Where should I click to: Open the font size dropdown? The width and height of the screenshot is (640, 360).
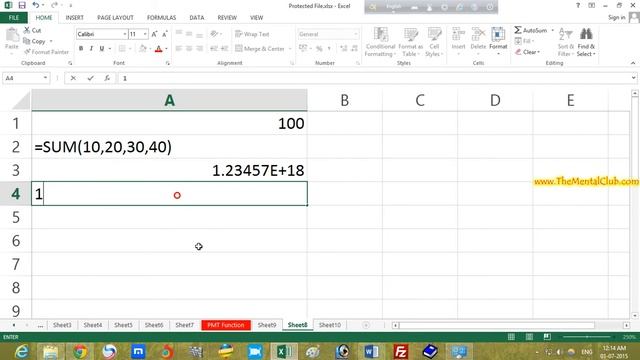[145, 34]
